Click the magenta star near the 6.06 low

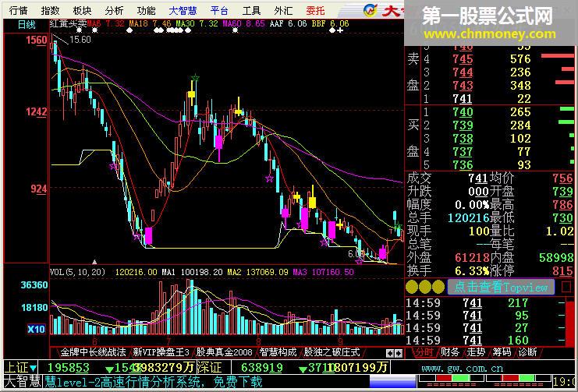pos(359,261)
